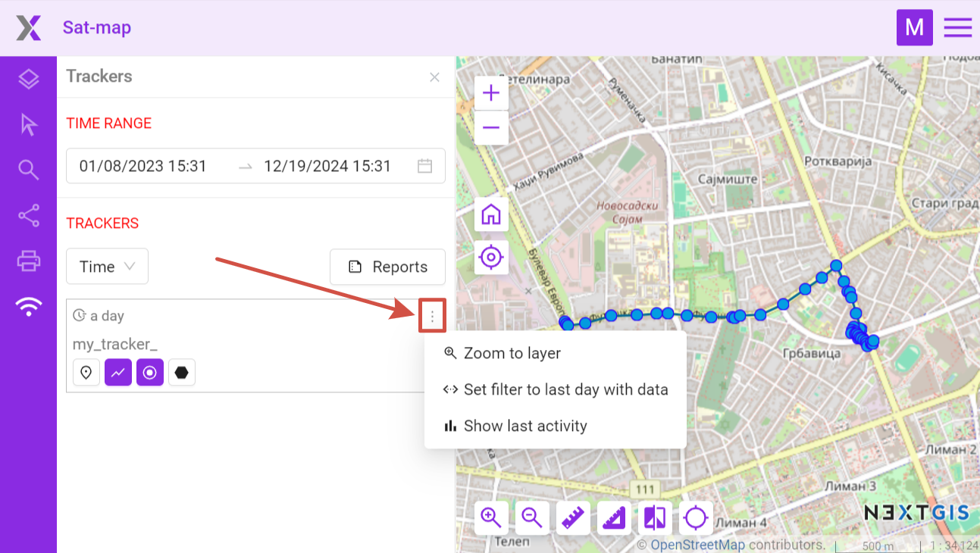980x553 pixels.
Task: Go to the home map extent
Action: (x=491, y=215)
